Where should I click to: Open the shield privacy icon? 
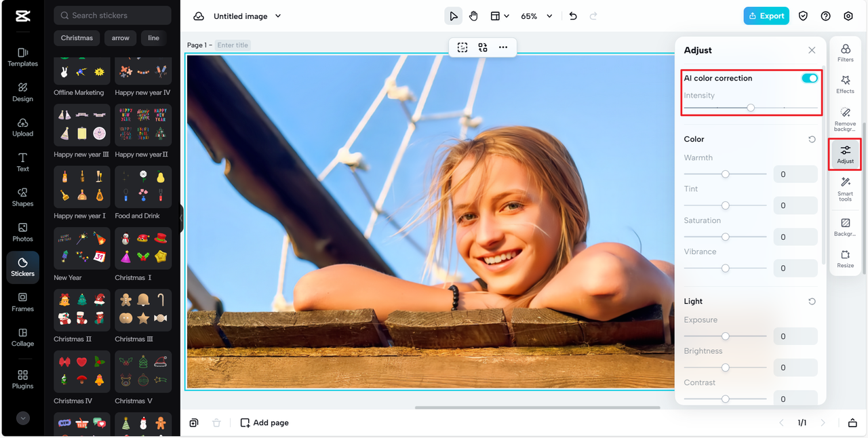pyautogui.click(x=803, y=16)
